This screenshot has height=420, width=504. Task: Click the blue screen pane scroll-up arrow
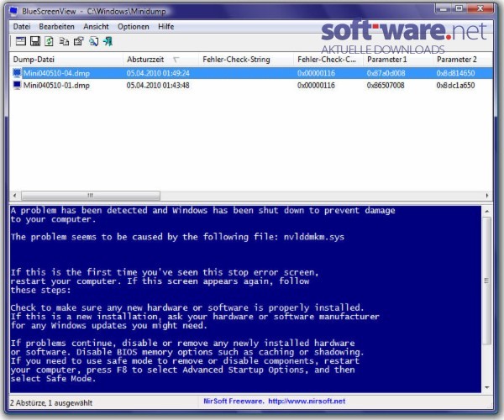pyautogui.click(x=487, y=211)
